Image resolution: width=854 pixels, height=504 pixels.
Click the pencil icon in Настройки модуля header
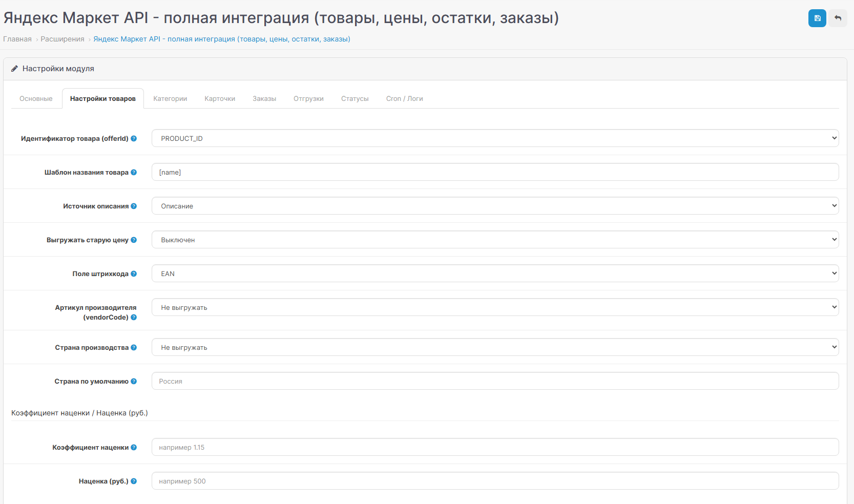[14, 69]
